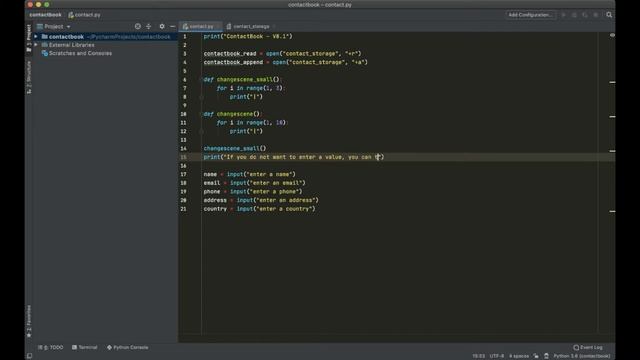Click the contactbook_read assignment line
This screenshot has width=640, height=360.
pos(282,53)
